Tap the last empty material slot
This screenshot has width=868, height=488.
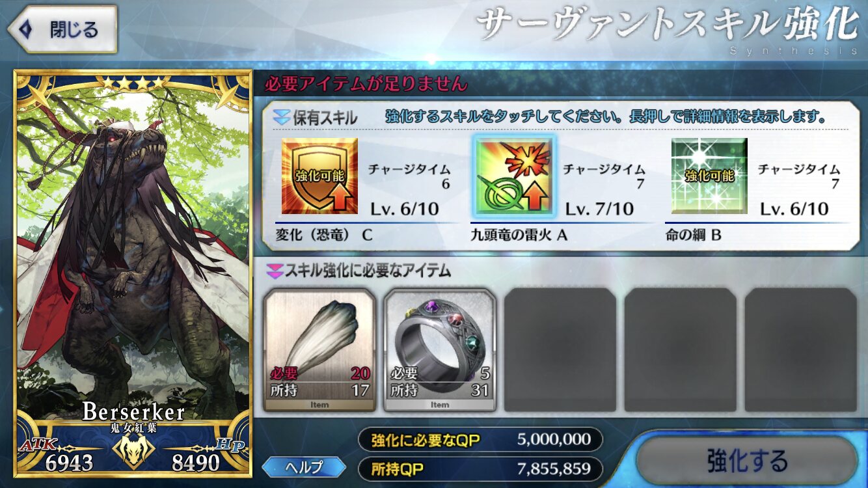pyautogui.click(x=800, y=350)
